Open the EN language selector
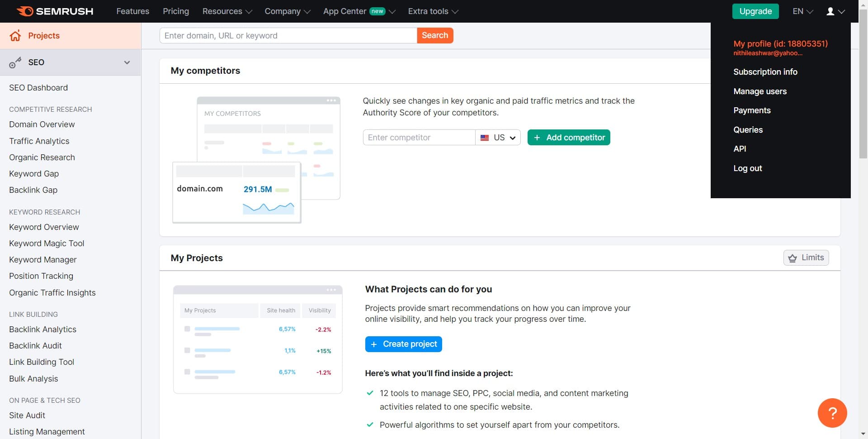 802,11
